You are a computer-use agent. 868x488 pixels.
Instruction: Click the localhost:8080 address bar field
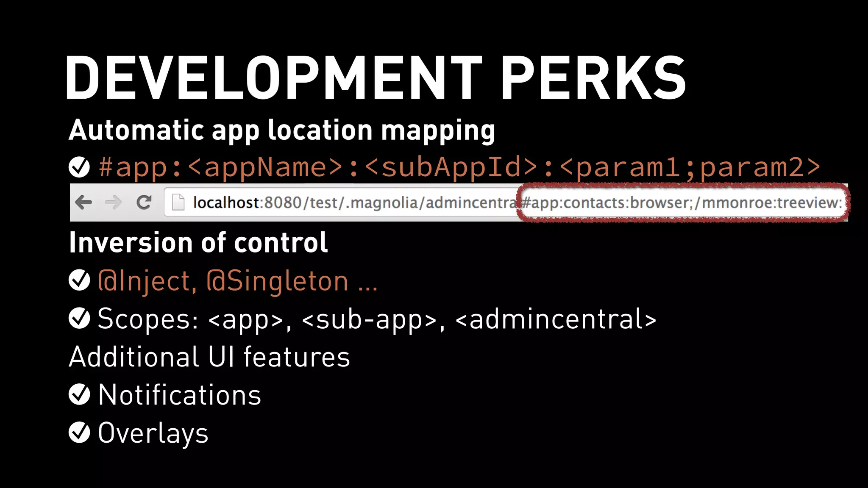tap(504, 202)
